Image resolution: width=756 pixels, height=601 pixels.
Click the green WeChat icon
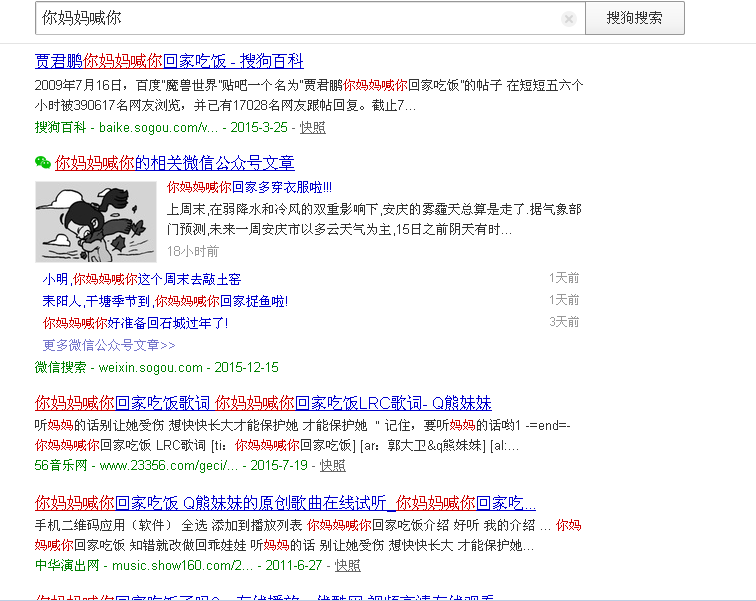click(43, 162)
